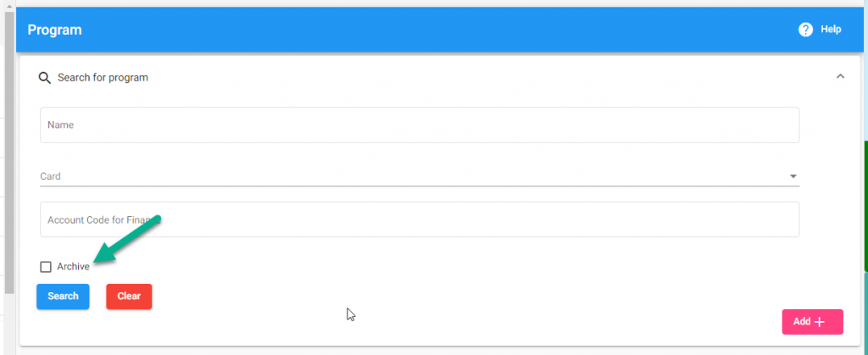
Task: Open the Help link text
Action: click(831, 30)
